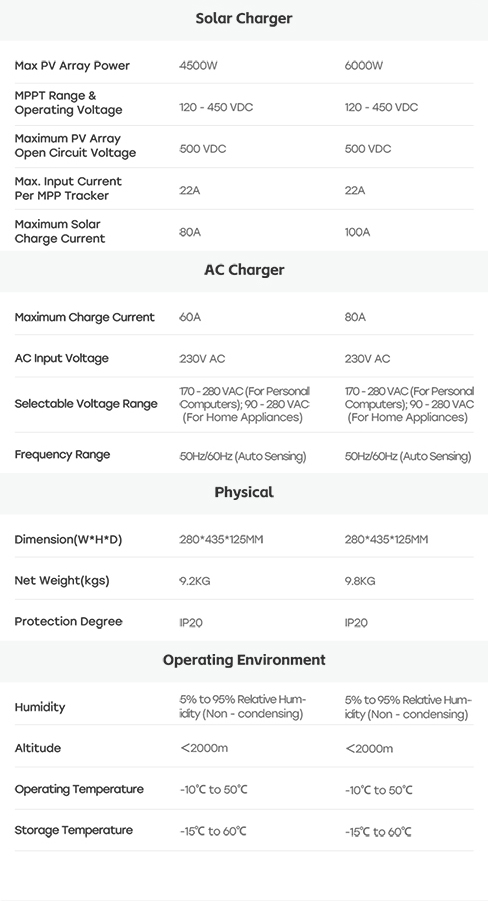Click the Physical section header
Viewport: 488px width, 901px height.
click(244, 492)
